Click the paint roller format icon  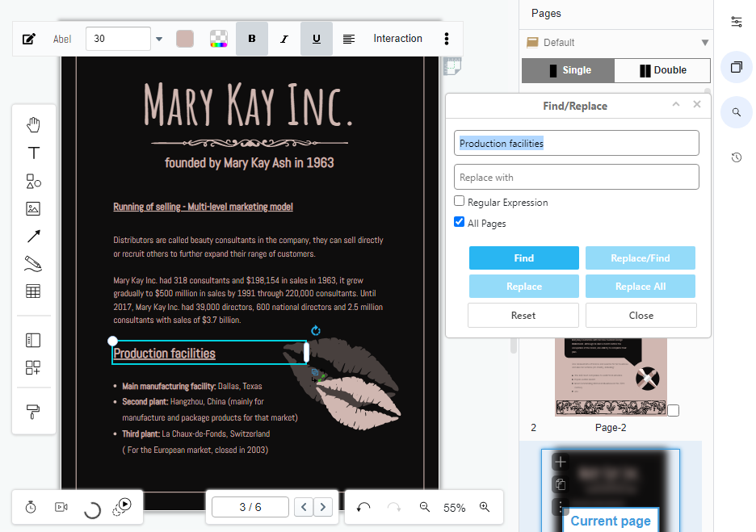click(x=33, y=412)
